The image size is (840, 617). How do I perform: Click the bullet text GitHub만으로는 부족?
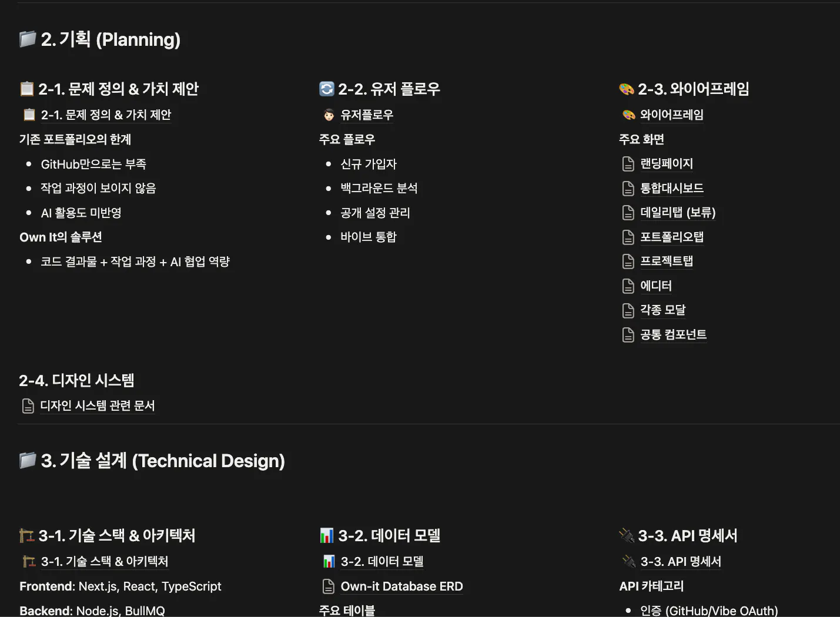93,165
